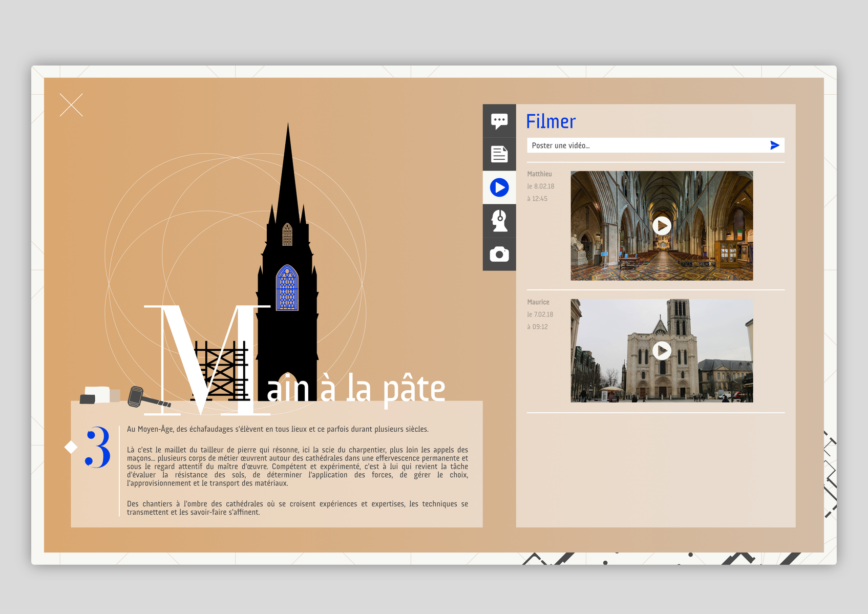Open the camera photo tab

pyautogui.click(x=499, y=254)
